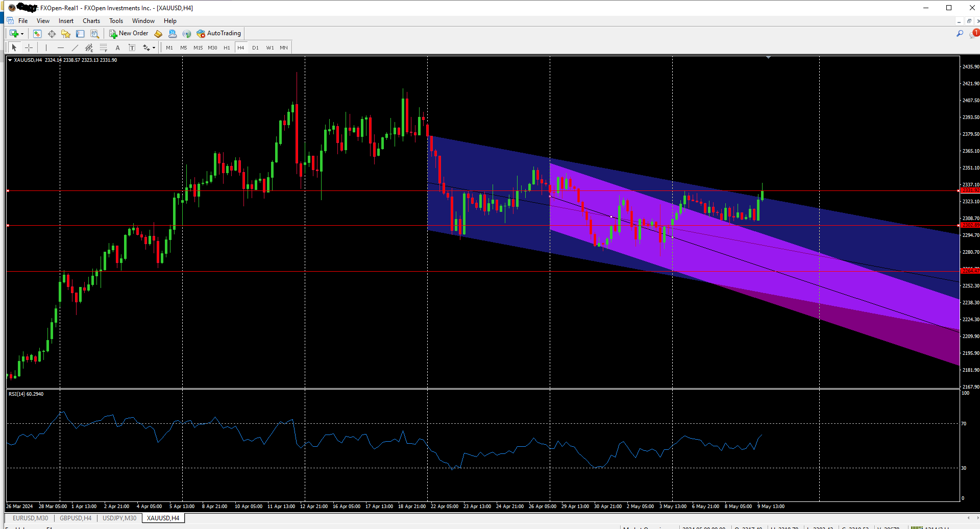Switch to the EURUSD,M30 chart tab

coord(30,518)
